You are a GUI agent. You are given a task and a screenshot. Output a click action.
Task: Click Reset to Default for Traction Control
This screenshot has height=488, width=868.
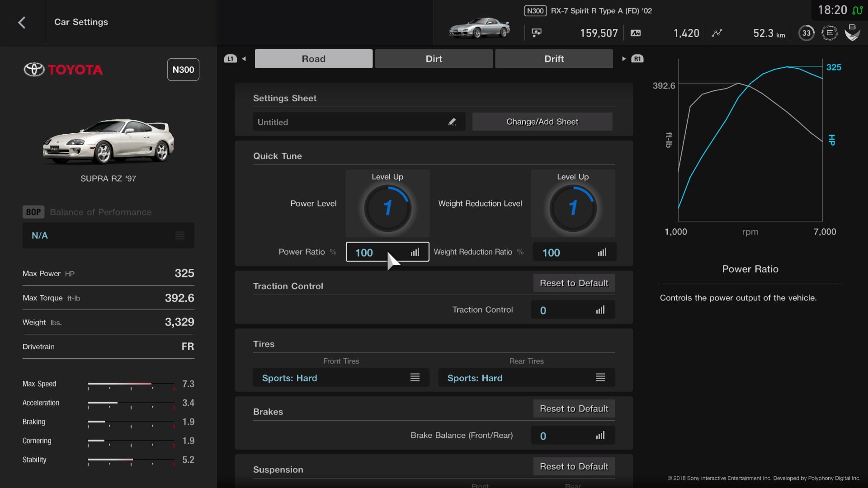tap(573, 282)
